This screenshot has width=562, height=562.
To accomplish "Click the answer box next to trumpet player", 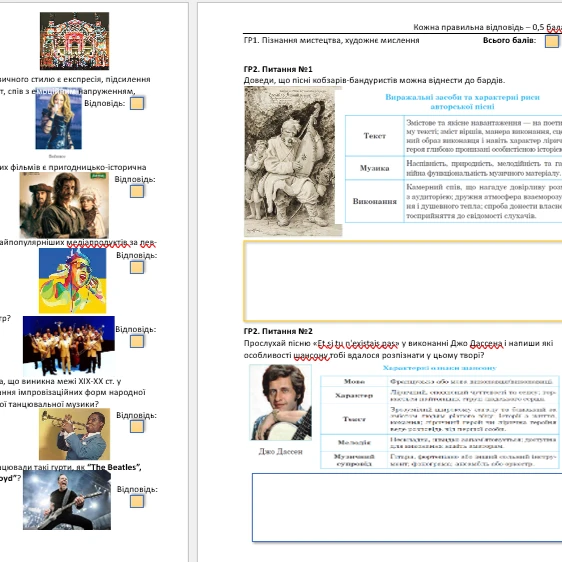I will coord(137,427).
